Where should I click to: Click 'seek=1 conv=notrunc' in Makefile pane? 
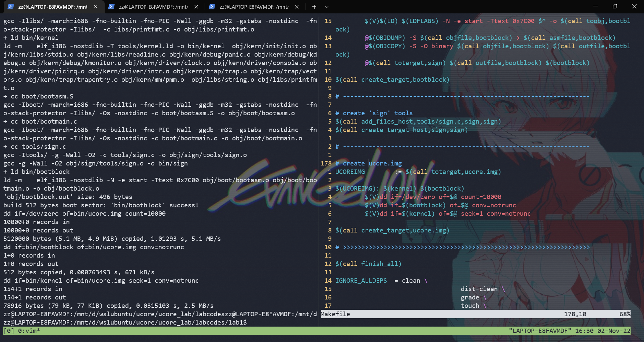click(496, 214)
